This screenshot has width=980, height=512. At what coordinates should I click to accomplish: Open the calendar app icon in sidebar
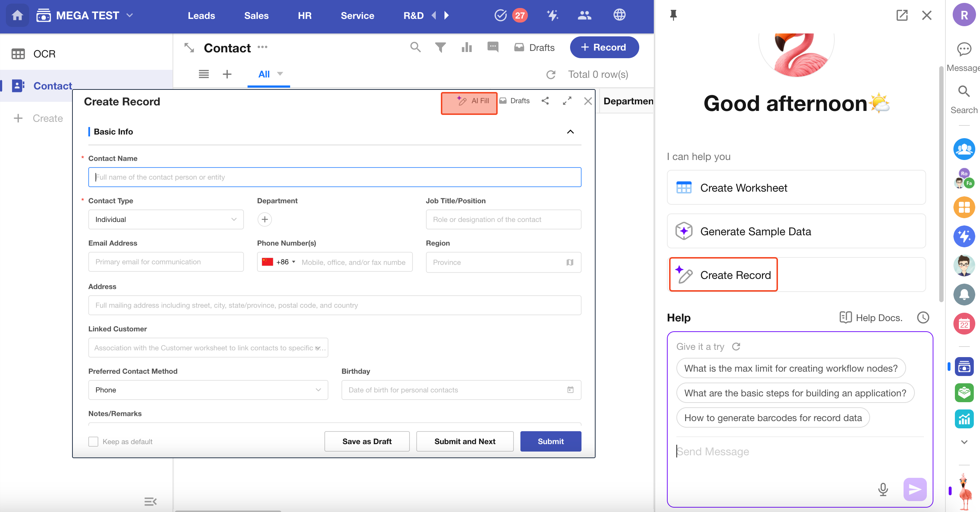click(x=964, y=324)
